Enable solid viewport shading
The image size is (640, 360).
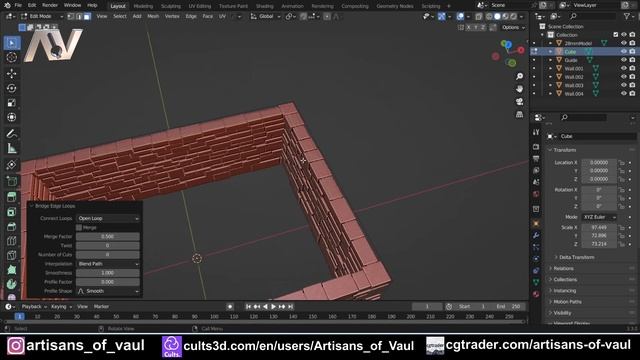[497, 16]
